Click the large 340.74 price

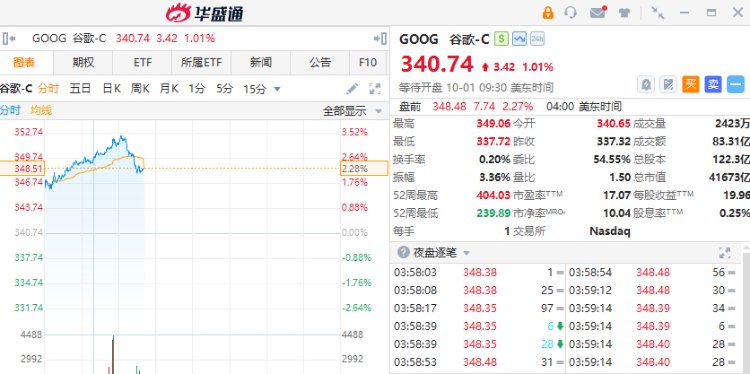pyautogui.click(x=437, y=65)
